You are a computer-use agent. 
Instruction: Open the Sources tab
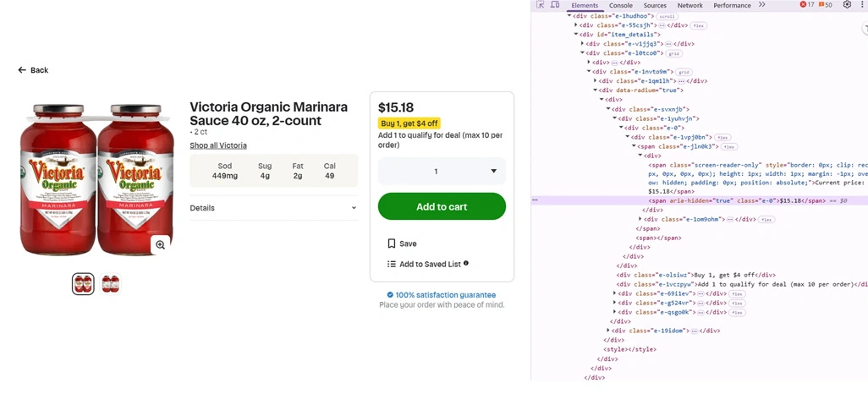point(655,6)
